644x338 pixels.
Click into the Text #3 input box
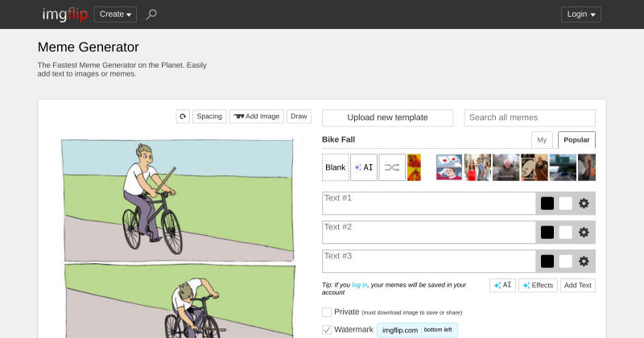tap(429, 262)
